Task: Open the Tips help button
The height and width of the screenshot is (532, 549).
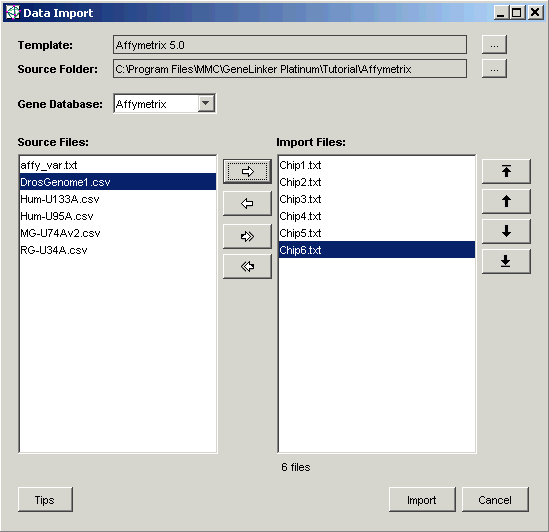Action: 45,499
